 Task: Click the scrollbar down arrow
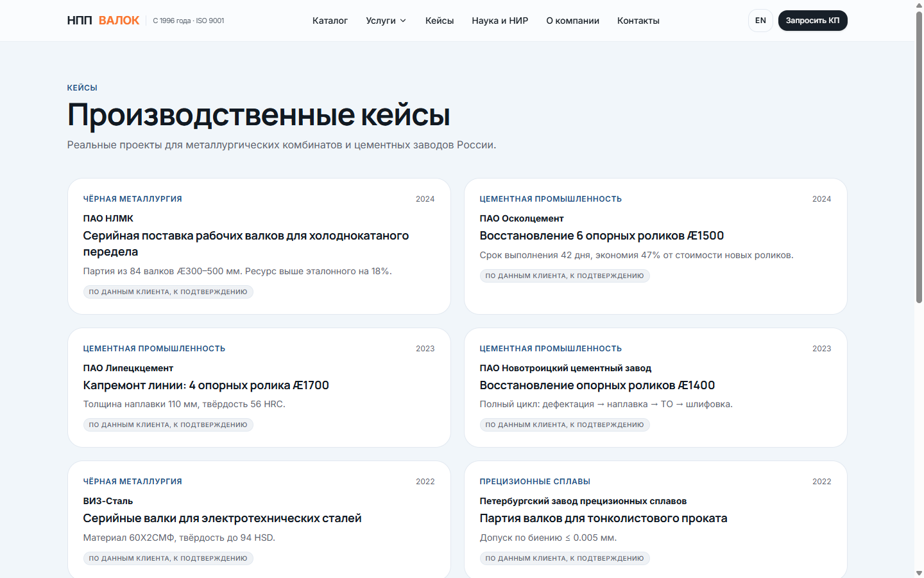919,573
